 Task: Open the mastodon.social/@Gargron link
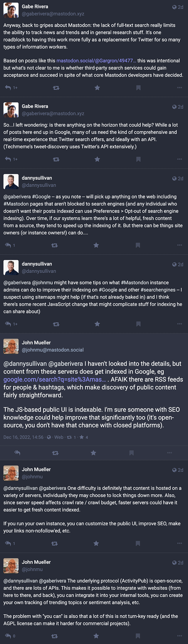(96, 61)
